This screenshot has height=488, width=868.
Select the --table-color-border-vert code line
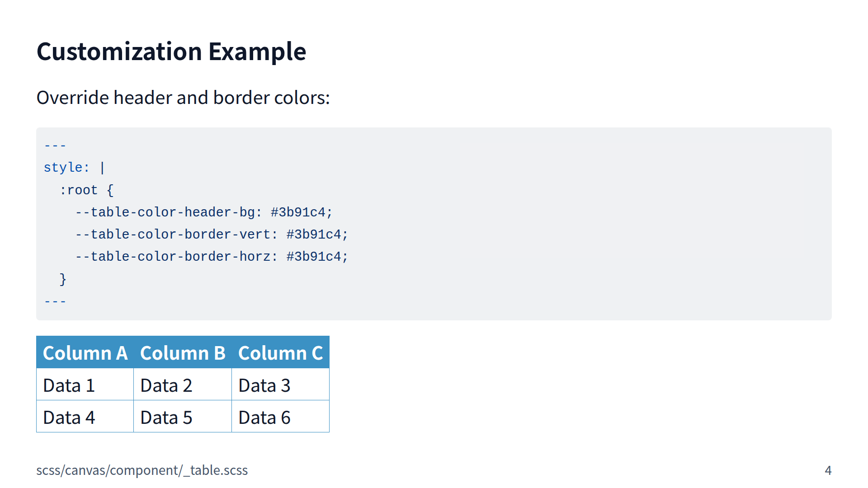click(x=212, y=235)
